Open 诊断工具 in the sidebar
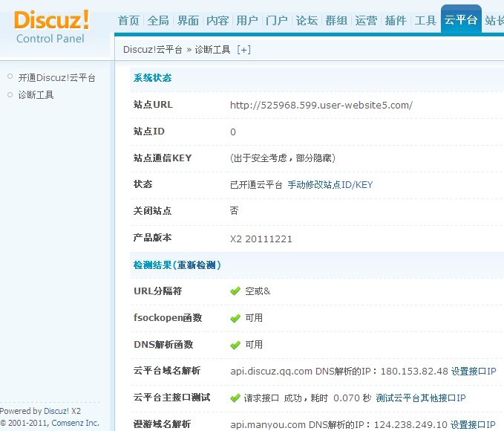 (36, 94)
